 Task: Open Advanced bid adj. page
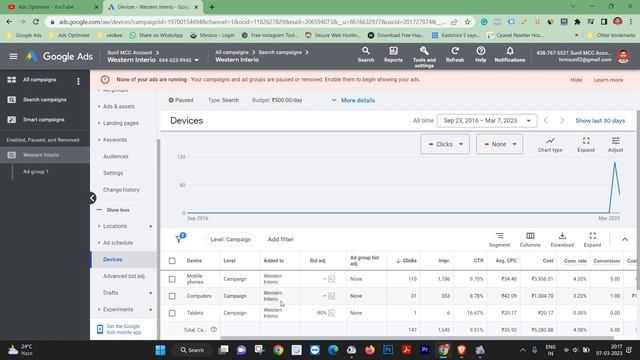pyautogui.click(x=124, y=276)
